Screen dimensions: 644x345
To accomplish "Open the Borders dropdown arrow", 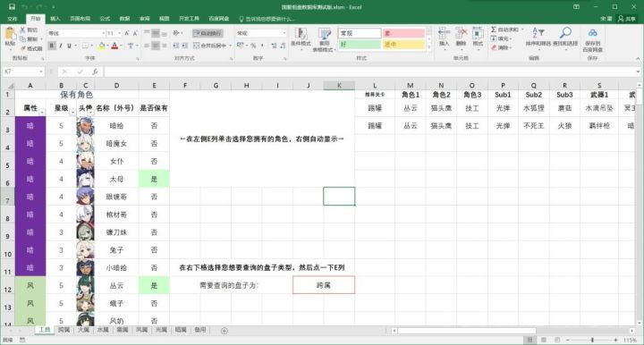I will click(91, 46).
